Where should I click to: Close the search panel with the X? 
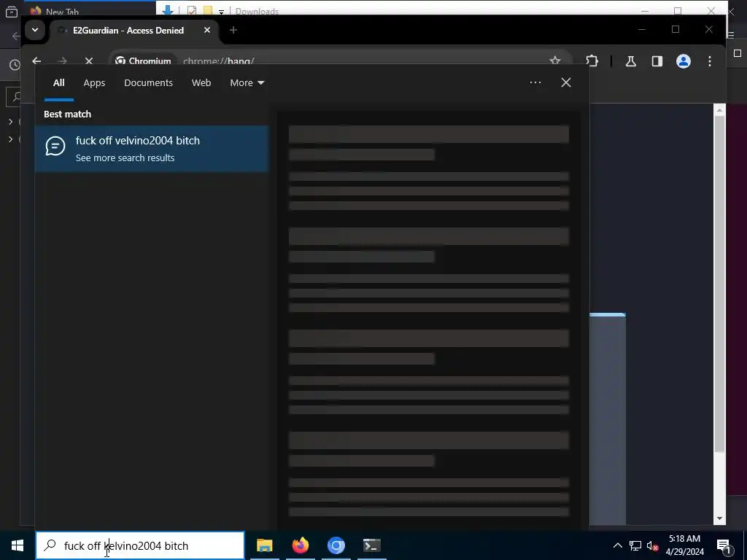coord(566,82)
